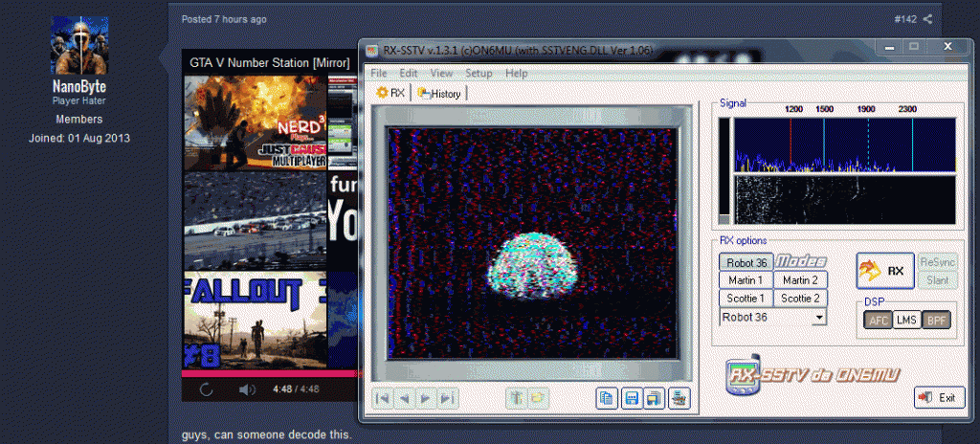Toggle the BPF DSP filter
The width and height of the screenshot is (980, 444).
point(936,321)
